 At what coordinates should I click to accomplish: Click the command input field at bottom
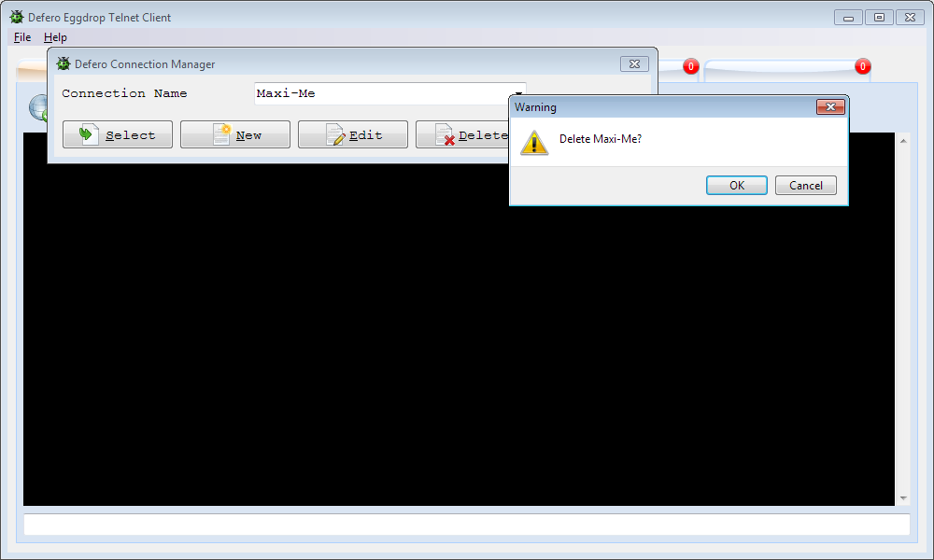click(467, 525)
